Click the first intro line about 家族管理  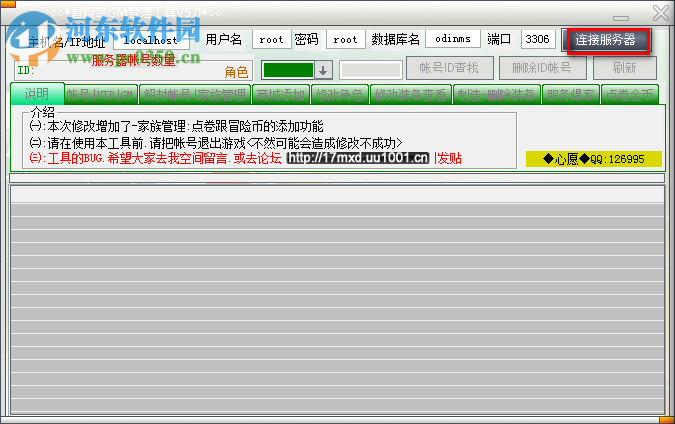[x=176, y=127]
